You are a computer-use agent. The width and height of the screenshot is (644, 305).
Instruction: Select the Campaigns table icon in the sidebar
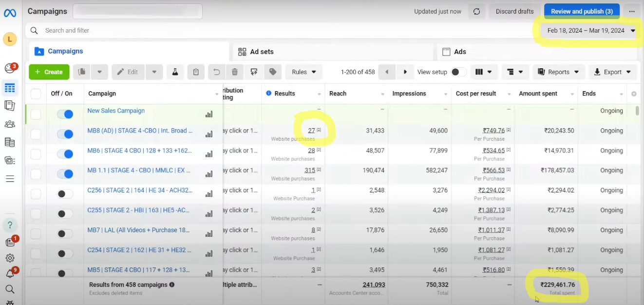click(x=10, y=88)
